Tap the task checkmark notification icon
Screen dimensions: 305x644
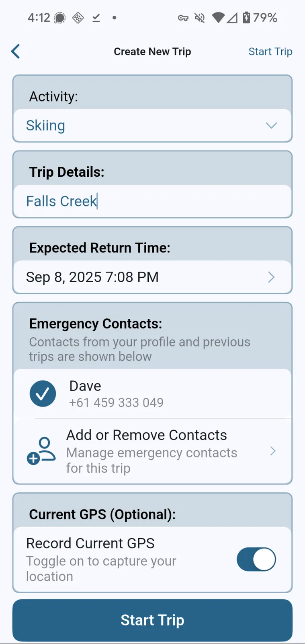tap(96, 18)
